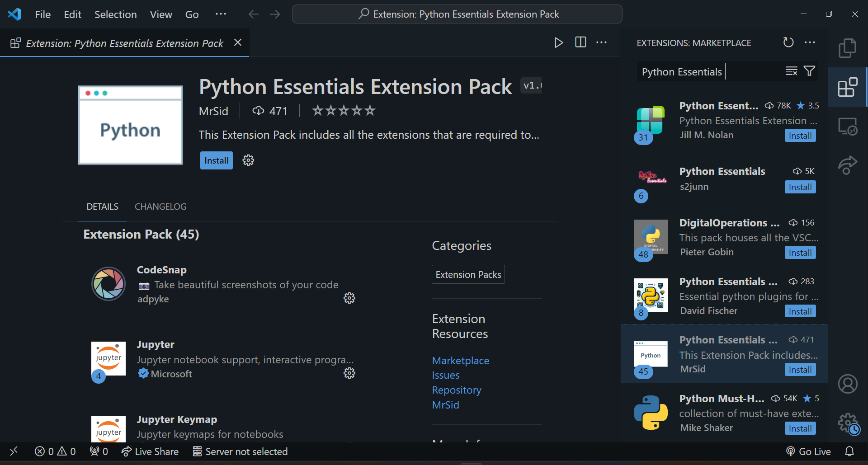Start Go Live server from status bar
Viewport: 868px width, 465px height.
pyautogui.click(x=808, y=451)
